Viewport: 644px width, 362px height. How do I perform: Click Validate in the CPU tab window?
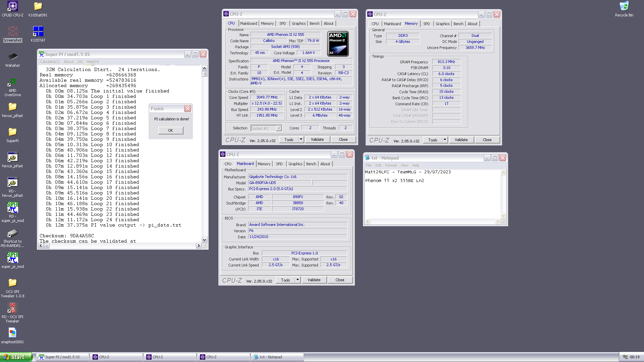click(x=317, y=139)
